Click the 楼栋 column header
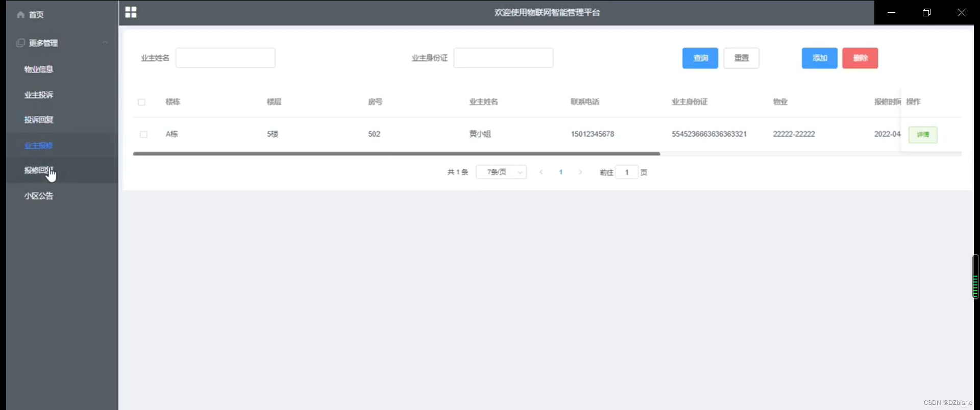This screenshot has height=410, width=980. (173, 102)
